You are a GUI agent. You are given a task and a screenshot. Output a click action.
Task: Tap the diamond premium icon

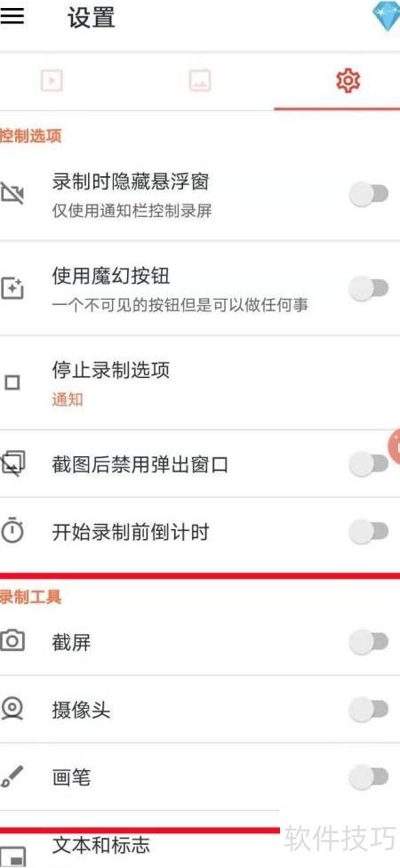click(386, 17)
